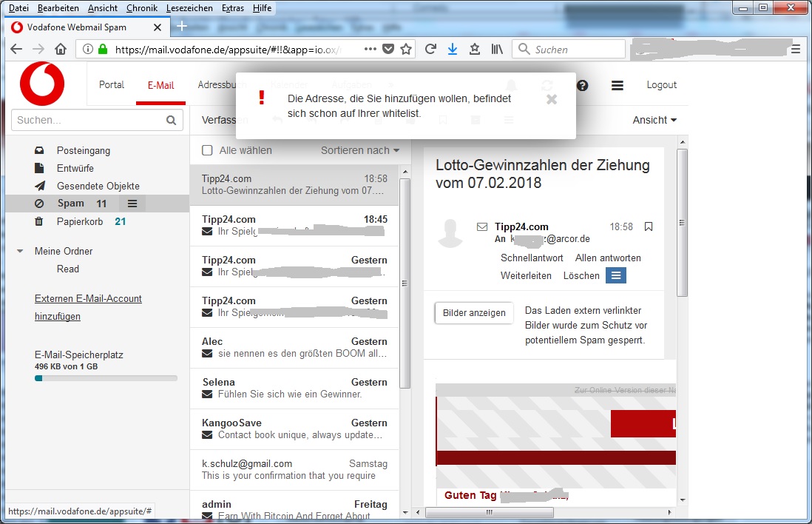Show site info lock icon
The image size is (812, 524).
(103, 50)
